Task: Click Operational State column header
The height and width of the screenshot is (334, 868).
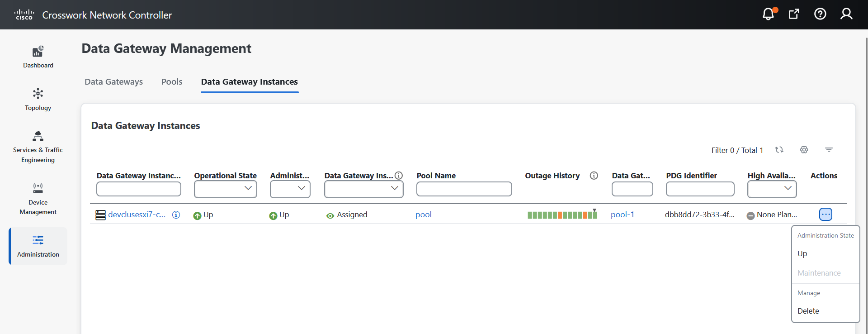Action: click(226, 176)
